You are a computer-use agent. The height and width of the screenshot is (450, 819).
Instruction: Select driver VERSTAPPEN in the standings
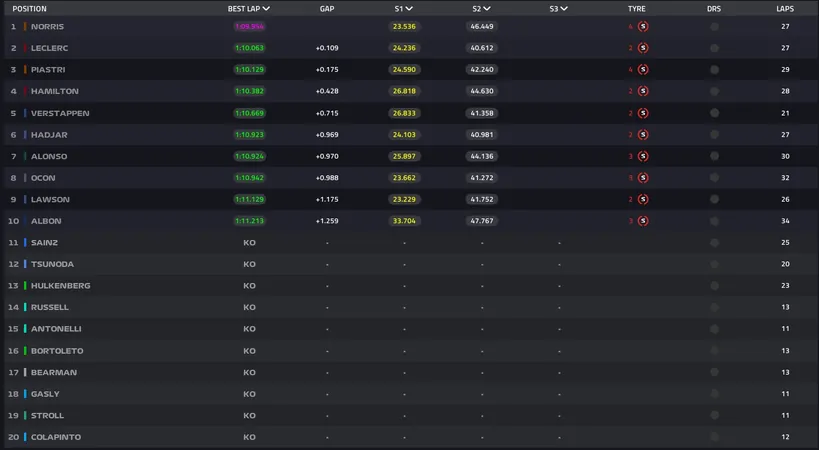click(60, 113)
